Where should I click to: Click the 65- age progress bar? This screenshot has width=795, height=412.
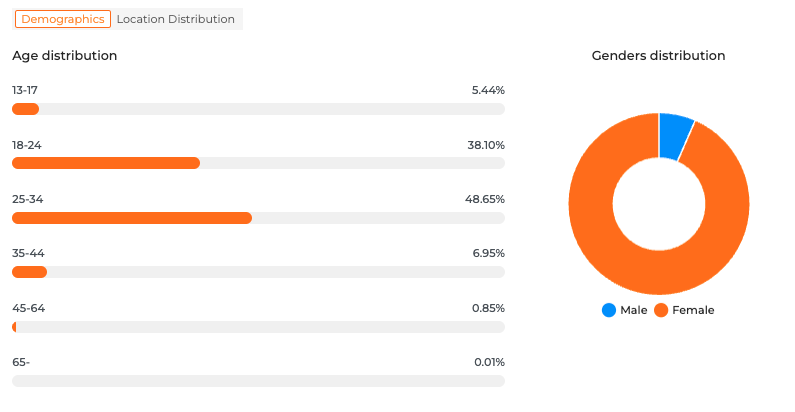pos(258,381)
